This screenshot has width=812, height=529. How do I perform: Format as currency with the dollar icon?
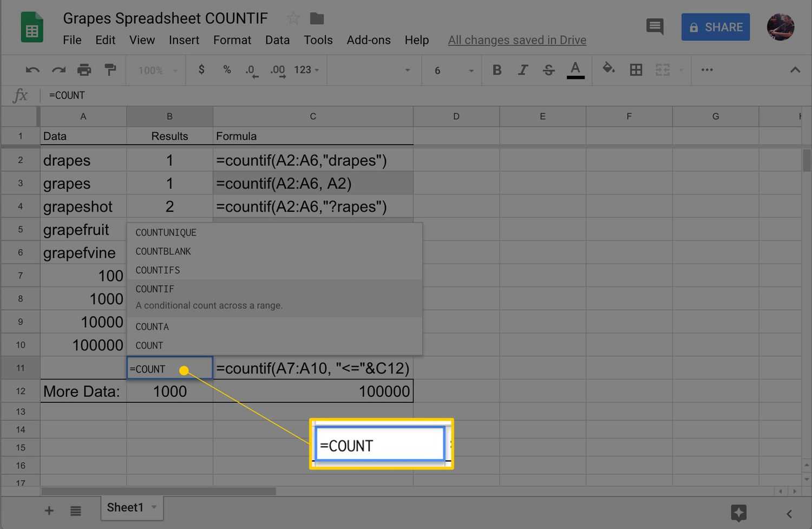[201, 70]
